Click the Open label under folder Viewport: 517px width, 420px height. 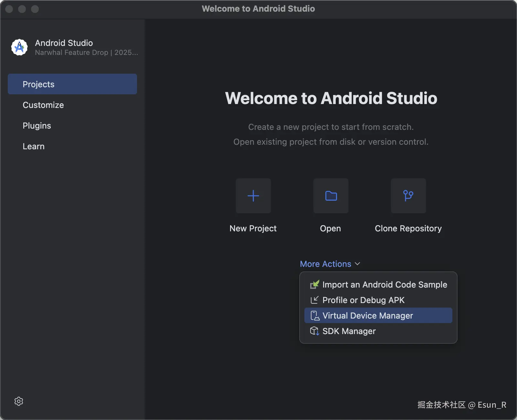(x=331, y=228)
